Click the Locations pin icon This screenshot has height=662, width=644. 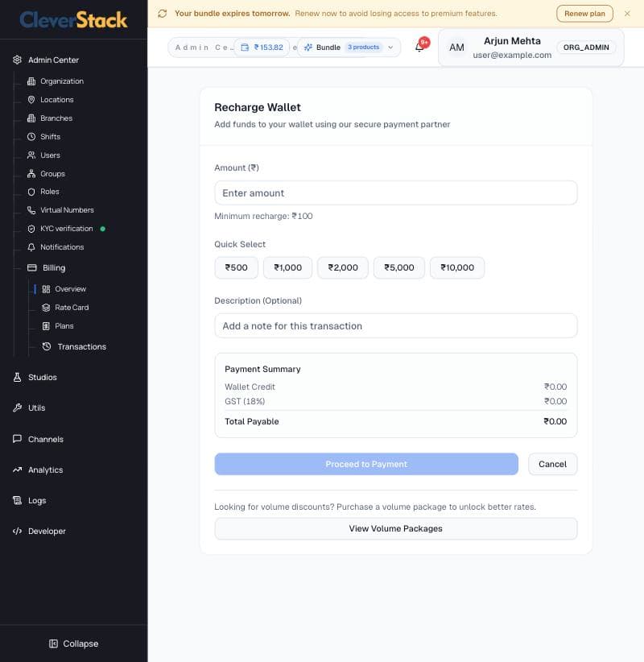coord(31,100)
